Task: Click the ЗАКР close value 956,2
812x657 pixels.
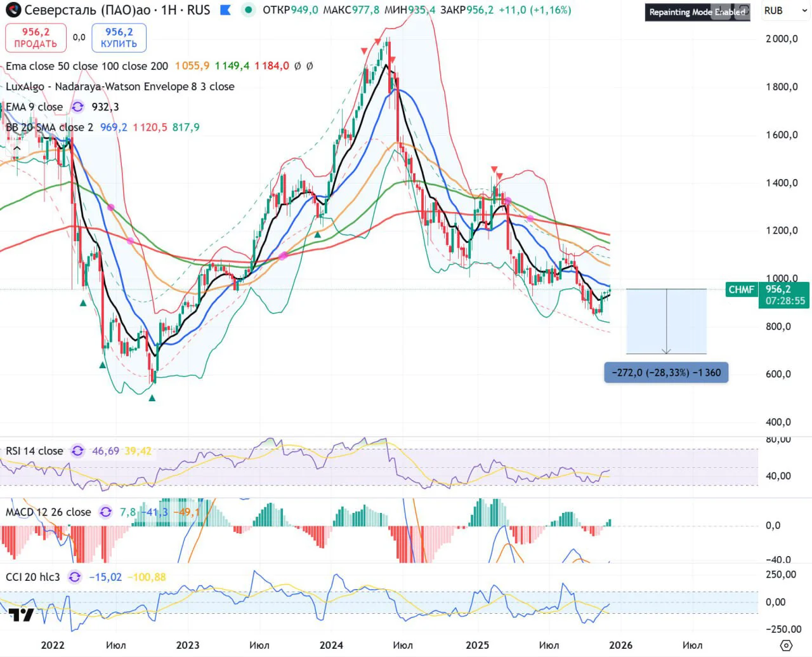Action: coord(480,10)
